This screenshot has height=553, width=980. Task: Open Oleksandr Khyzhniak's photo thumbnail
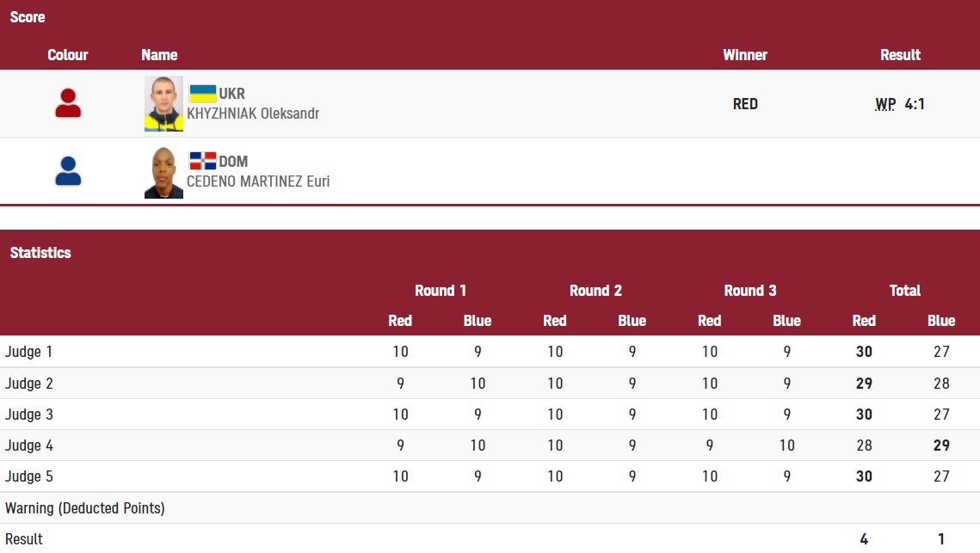[163, 103]
